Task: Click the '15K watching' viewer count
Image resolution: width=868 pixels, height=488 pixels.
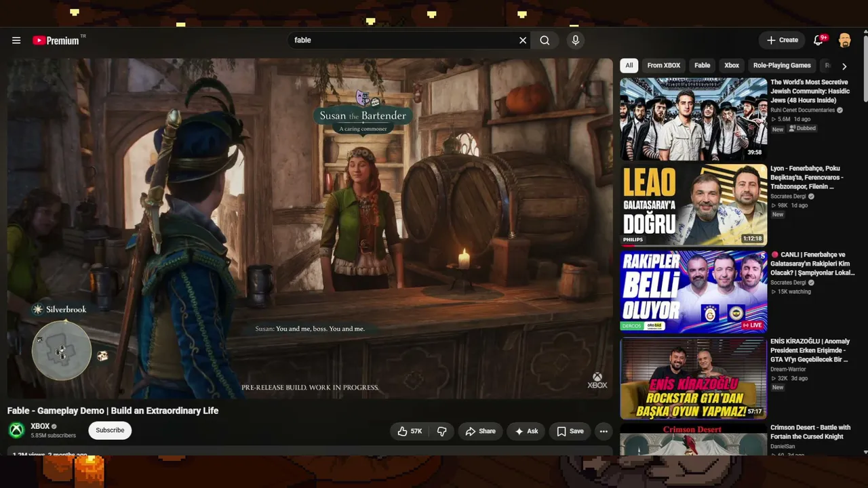Action: point(793,291)
